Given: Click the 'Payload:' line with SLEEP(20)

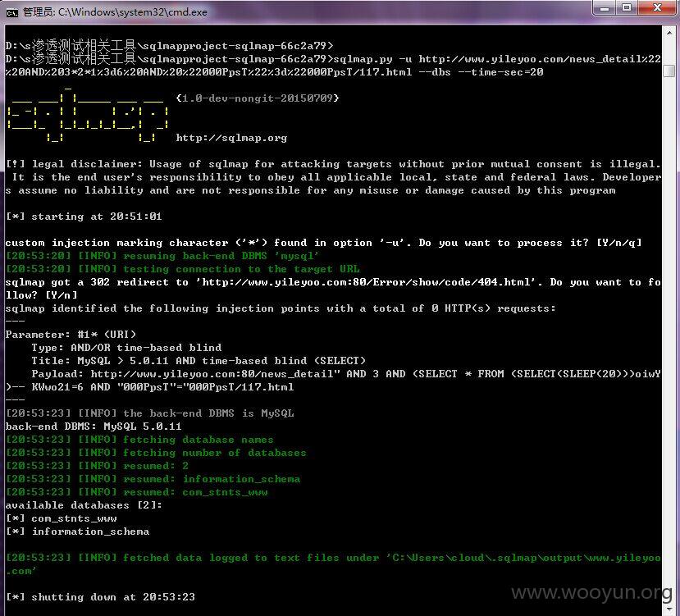Looking at the screenshot, I should 346,374.
